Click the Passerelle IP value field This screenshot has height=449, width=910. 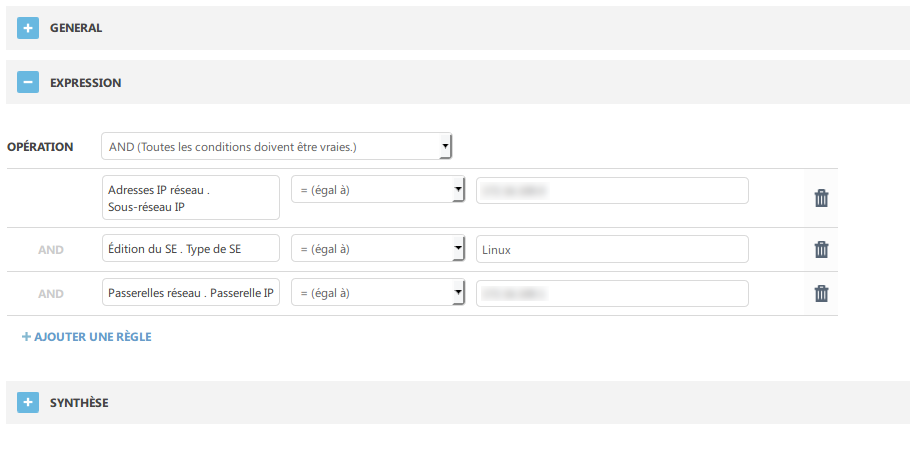pos(612,293)
